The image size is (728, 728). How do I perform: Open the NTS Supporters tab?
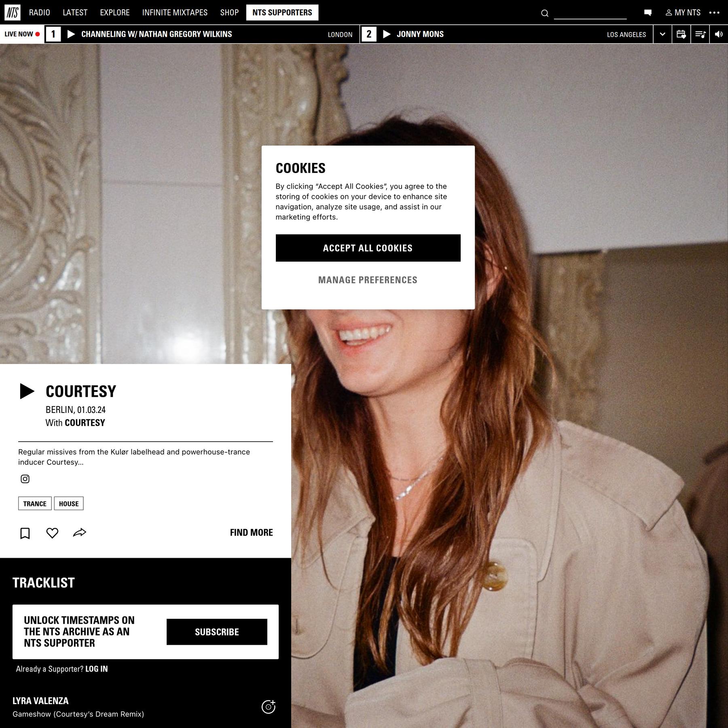pyautogui.click(x=282, y=13)
